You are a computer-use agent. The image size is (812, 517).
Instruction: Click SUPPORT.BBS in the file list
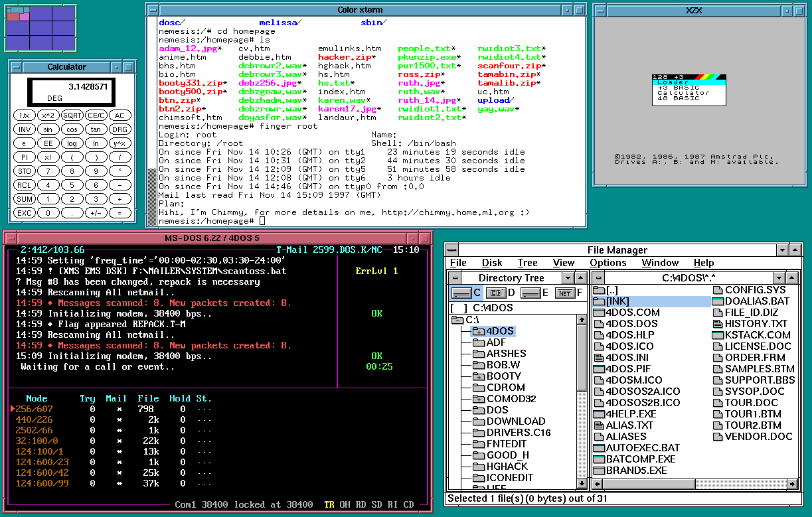pos(760,380)
